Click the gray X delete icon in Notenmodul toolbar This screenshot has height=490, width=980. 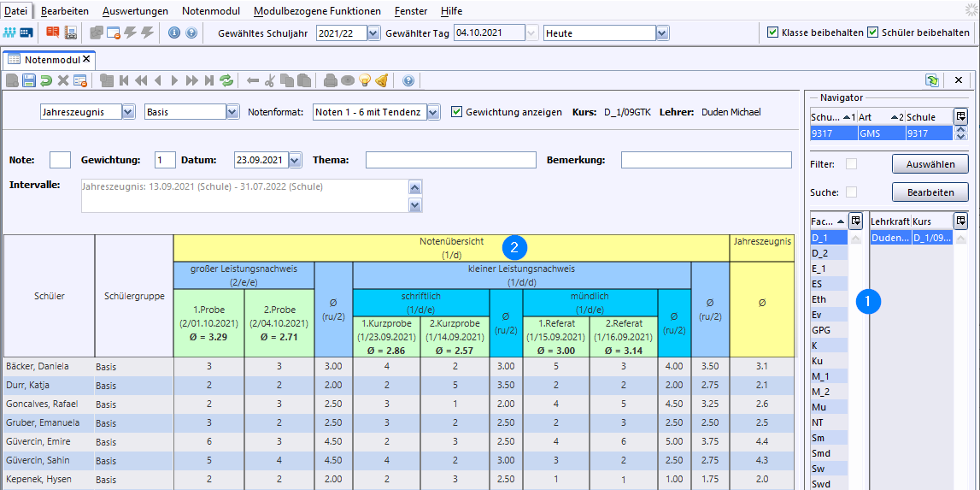click(62, 80)
